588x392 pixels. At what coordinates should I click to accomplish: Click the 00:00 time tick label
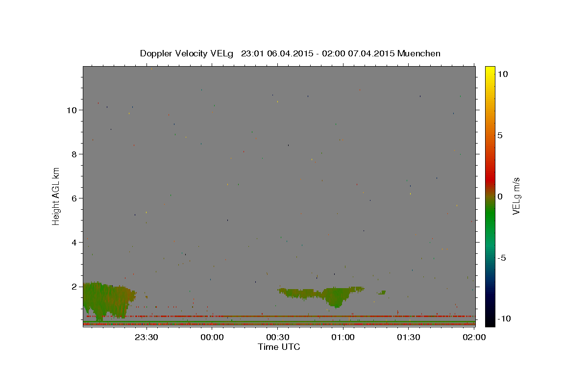pyautogui.click(x=212, y=337)
